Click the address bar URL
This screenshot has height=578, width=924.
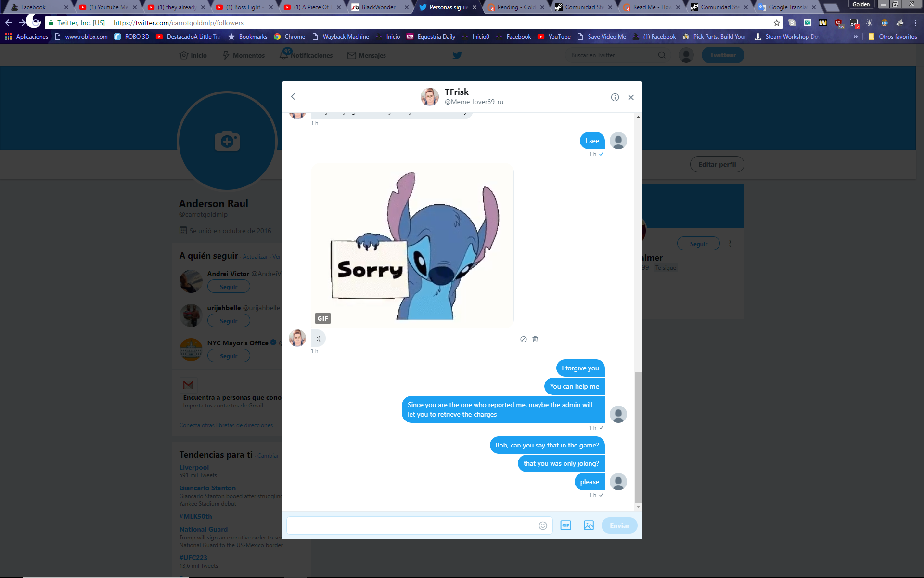tap(179, 23)
